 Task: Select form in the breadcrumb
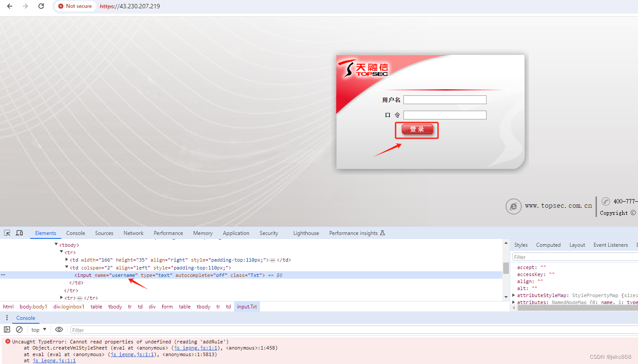pyautogui.click(x=167, y=307)
